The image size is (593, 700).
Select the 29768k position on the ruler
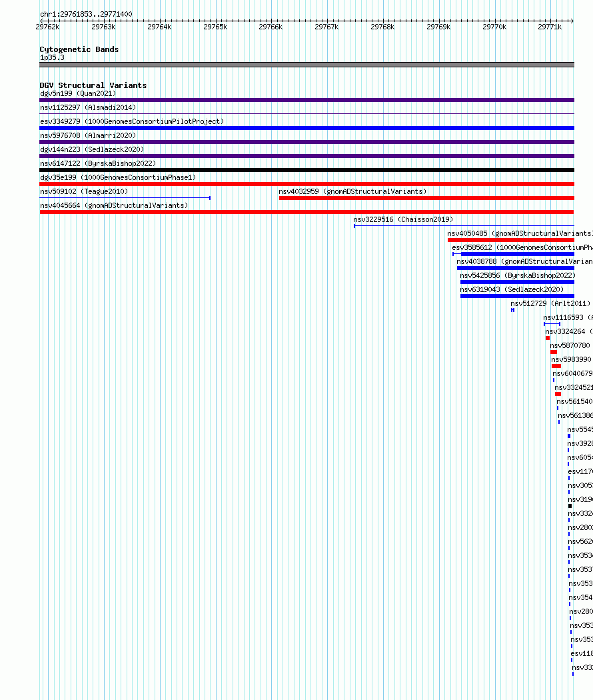pyautogui.click(x=382, y=27)
